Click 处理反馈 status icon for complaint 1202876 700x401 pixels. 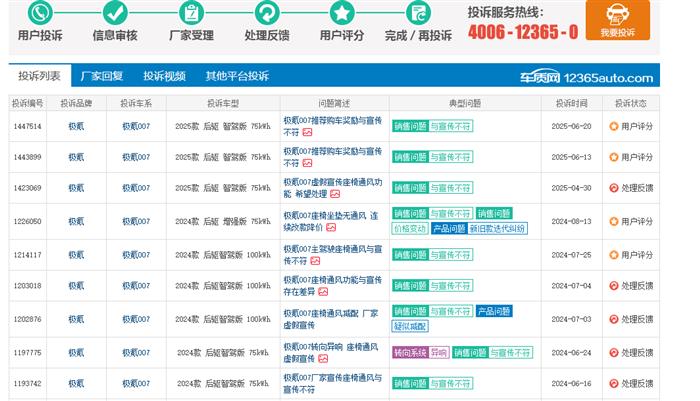[x=614, y=319]
